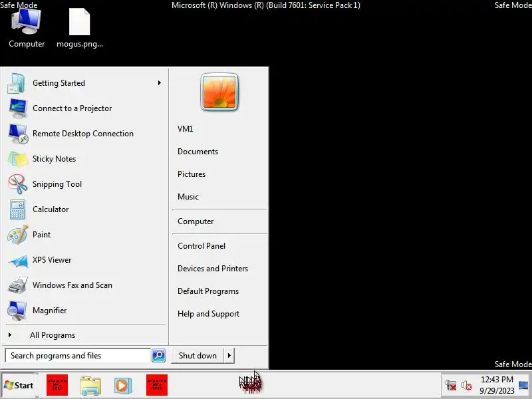Open Help and Support

coord(208,314)
